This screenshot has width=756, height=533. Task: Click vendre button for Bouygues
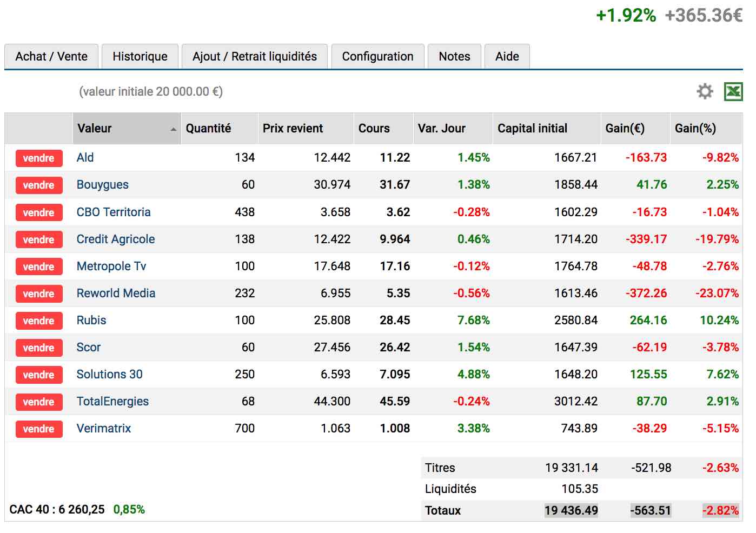tap(39, 185)
